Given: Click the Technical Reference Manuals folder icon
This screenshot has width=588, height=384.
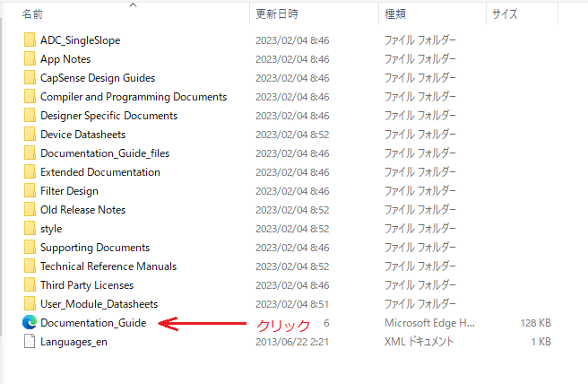Looking at the screenshot, I should [x=30, y=266].
